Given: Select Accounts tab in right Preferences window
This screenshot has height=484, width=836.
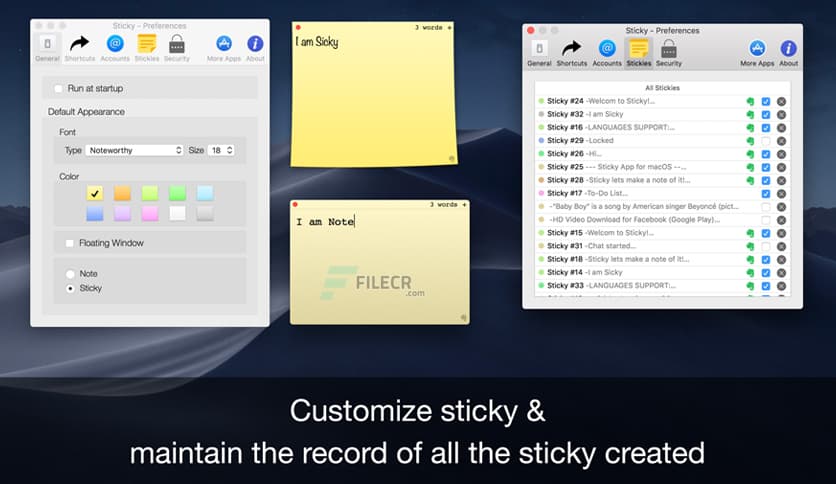Looking at the screenshot, I should tap(607, 53).
